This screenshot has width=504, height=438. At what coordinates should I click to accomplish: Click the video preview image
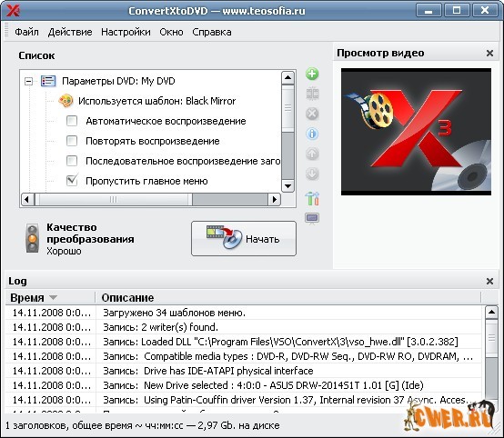[x=416, y=132]
